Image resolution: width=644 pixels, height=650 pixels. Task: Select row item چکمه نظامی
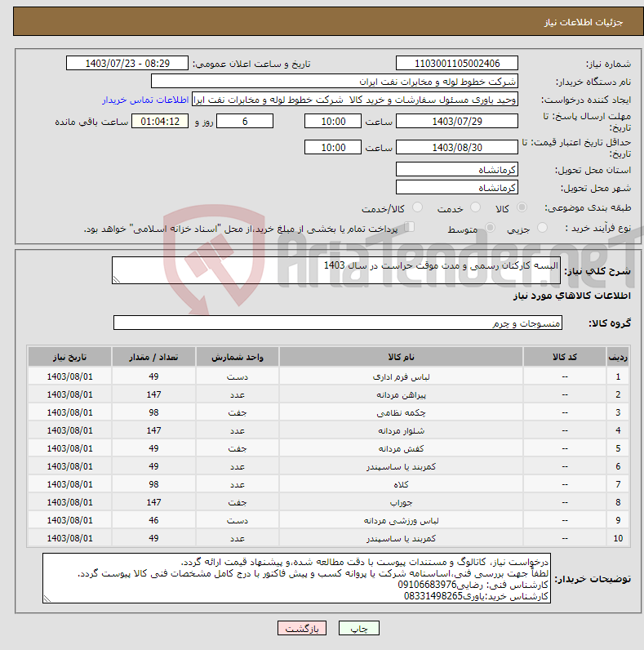pos(401,413)
